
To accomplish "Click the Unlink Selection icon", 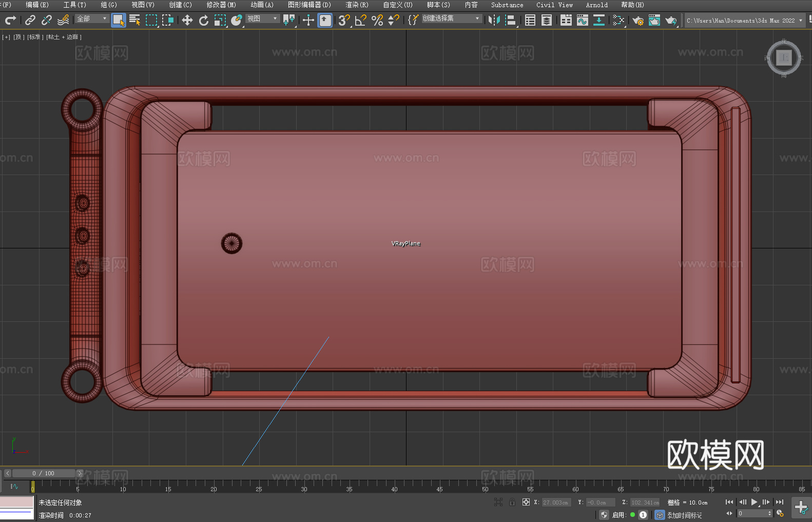I will 47,20.
